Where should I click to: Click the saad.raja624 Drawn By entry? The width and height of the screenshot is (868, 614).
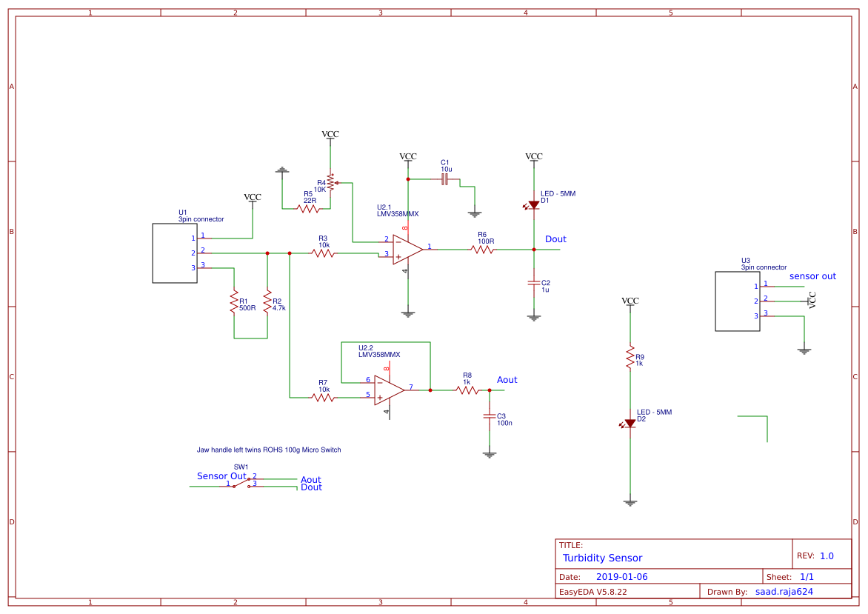click(784, 591)
